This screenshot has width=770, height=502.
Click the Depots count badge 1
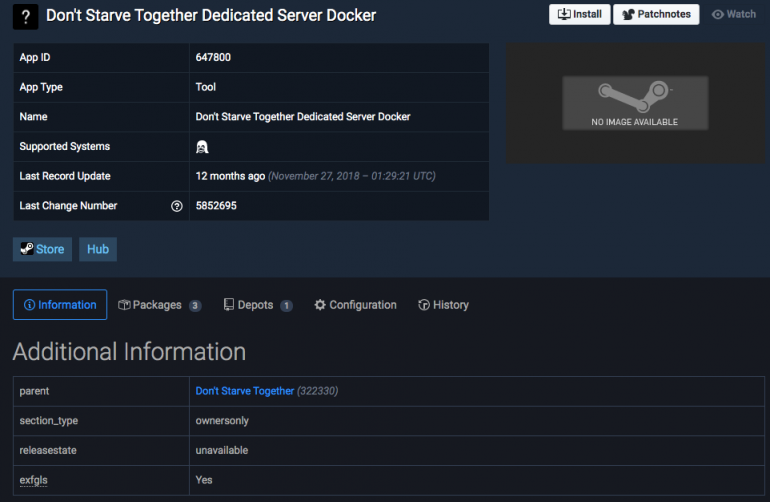tap(286, 306)
